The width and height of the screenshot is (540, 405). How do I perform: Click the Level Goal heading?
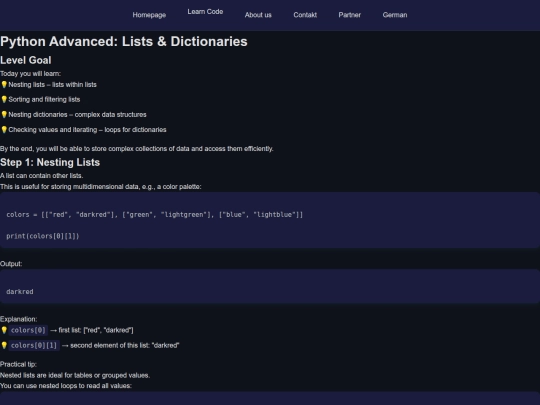(x=25, y=60)
